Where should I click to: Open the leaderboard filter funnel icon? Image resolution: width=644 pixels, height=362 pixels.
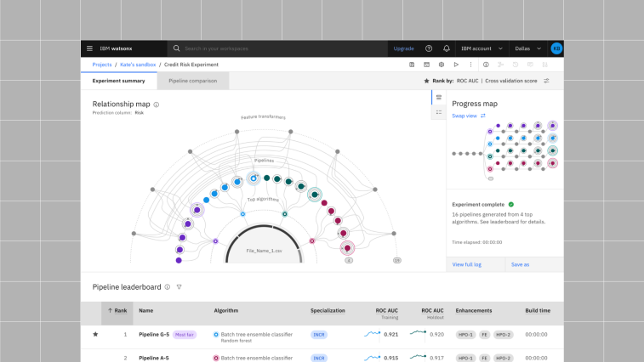179,287
